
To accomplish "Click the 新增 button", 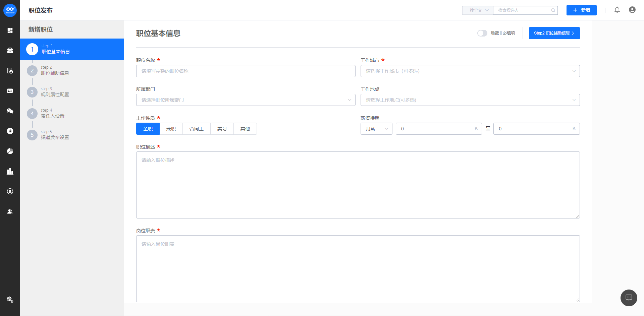I will click(x=582, y=10).
